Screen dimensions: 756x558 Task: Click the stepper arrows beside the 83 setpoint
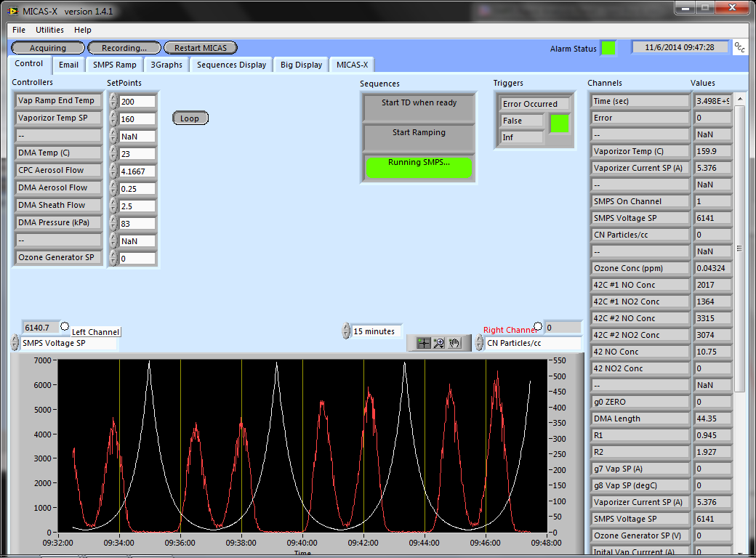(113, 223)
